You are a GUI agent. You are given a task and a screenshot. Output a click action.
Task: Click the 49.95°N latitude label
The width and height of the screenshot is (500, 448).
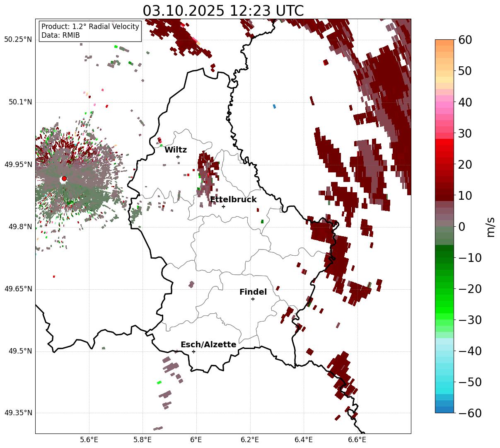pos(18,165)
